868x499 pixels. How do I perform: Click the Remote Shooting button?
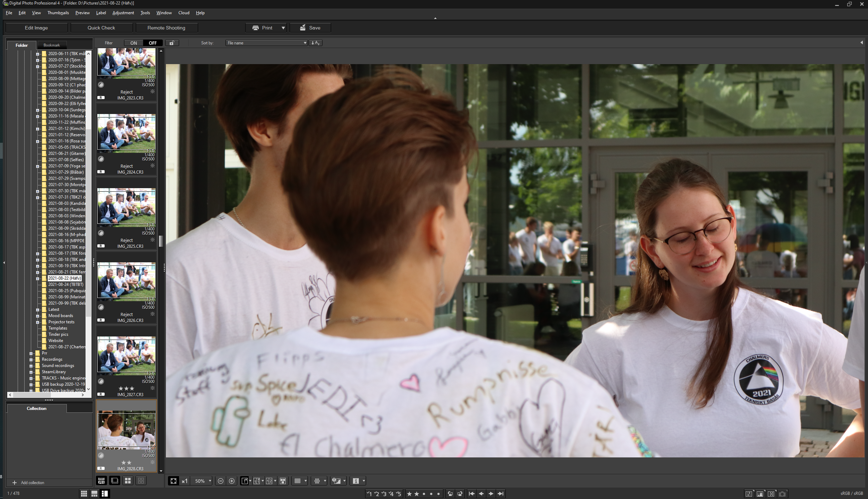pos(166,27)
